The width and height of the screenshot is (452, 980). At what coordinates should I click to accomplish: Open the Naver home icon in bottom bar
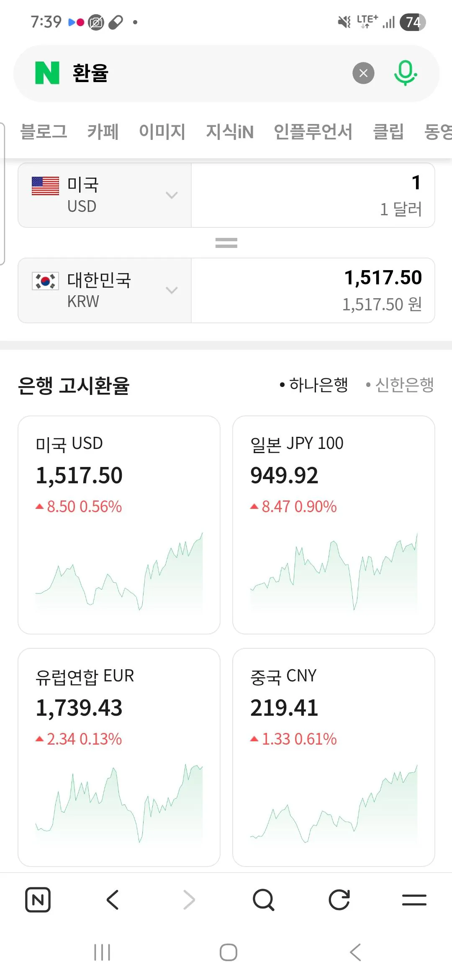[38, 900]
